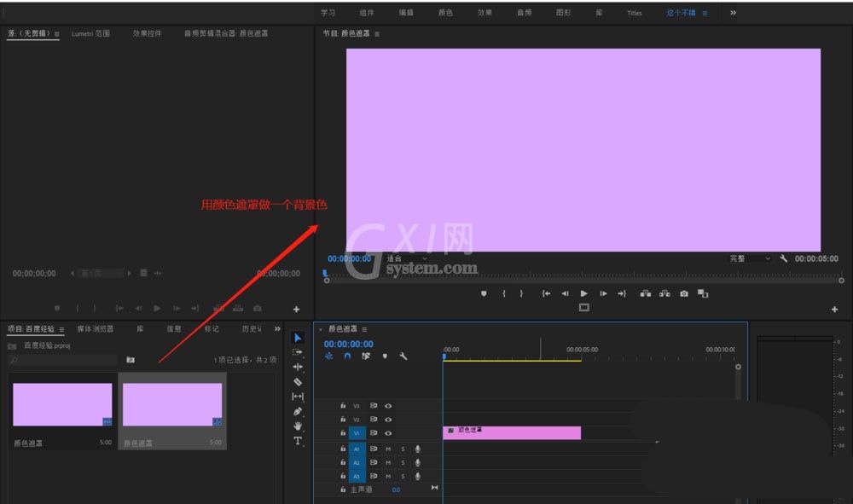The height and width of the screenshot is (504, 853).
Task: Export frame with camera icon
Action: coord(684,293)
